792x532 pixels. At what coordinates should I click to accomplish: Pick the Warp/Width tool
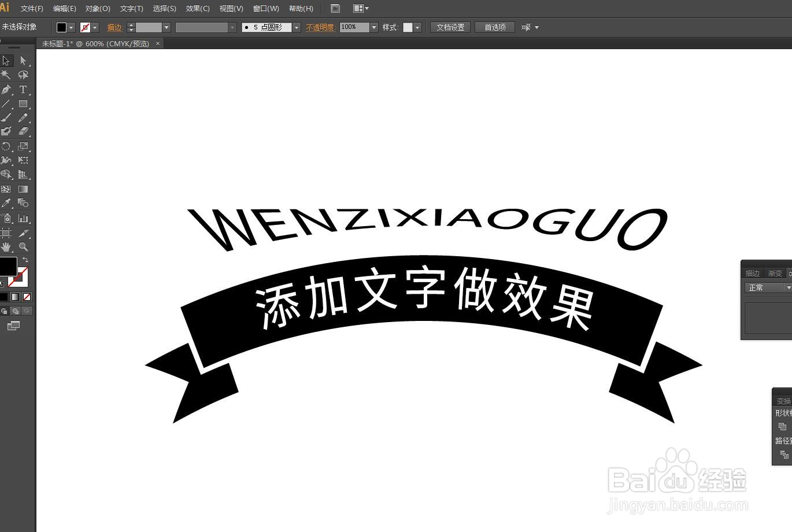pyautogui.click(x=6, y=160)
